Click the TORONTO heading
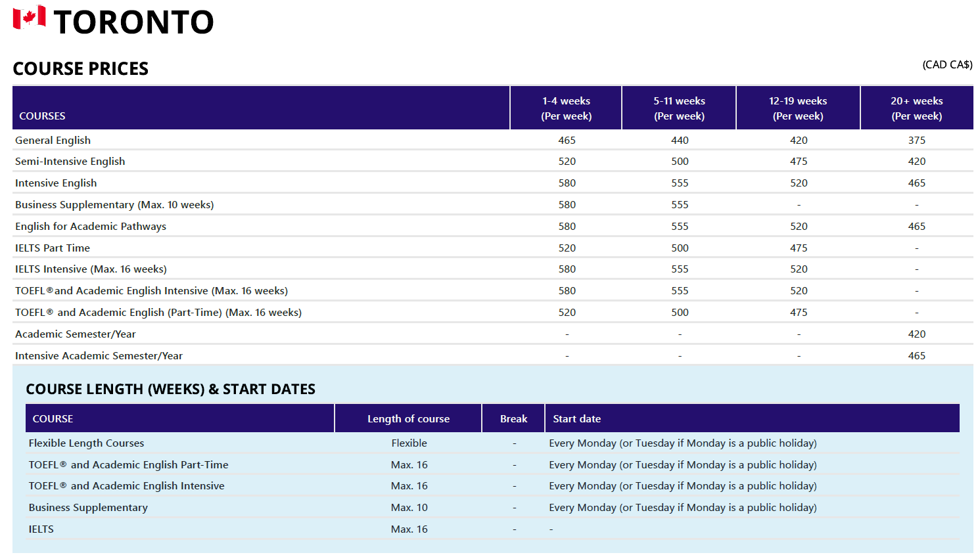 point(133,22)
